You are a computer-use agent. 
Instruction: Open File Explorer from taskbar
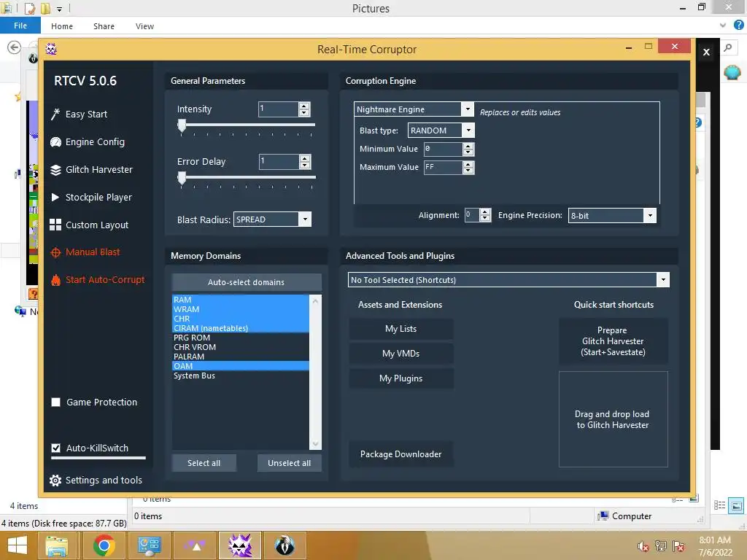click(x=56, y=545)
